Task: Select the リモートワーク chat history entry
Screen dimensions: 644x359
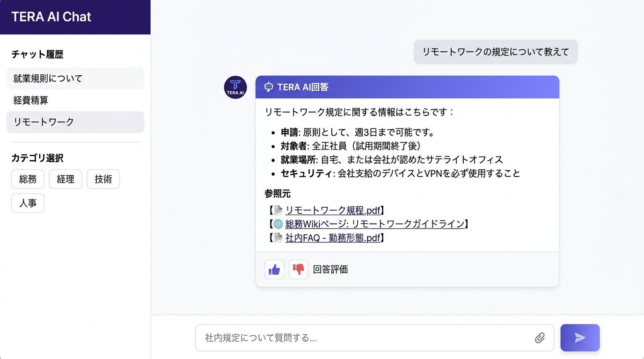Action: [x=75, y=122]
